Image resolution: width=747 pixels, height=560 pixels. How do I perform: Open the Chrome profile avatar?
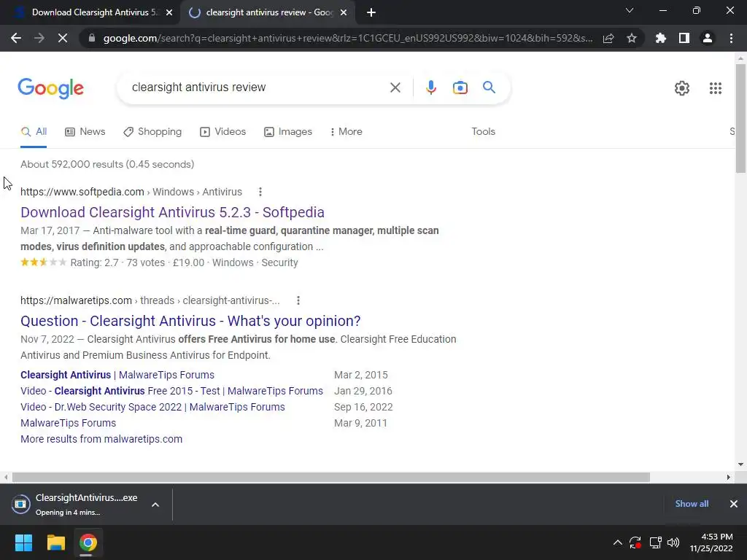tap(708, 38)
